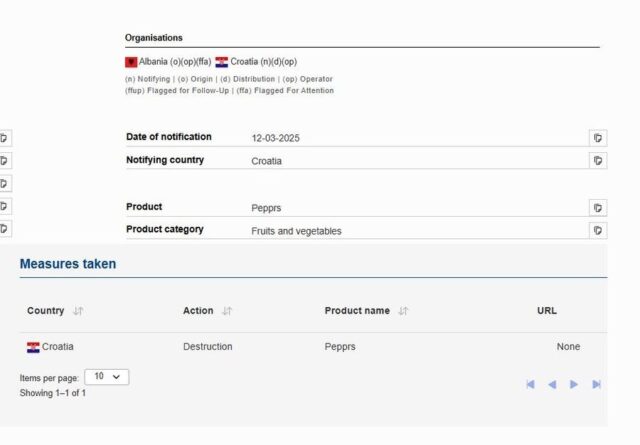Click the Albania flag in Organisations
Screen dimensions: 640x445
coord(131,62)
